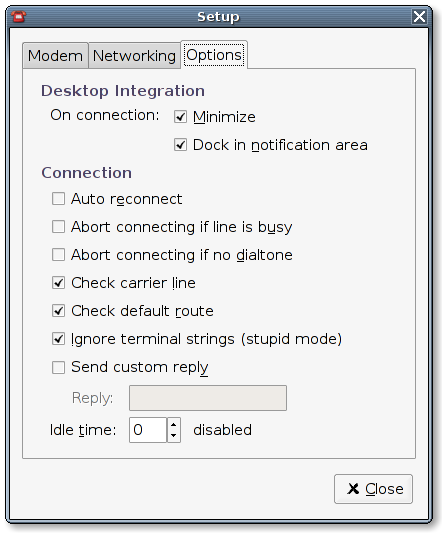The image size is (442, 533).
Task: Decrease Idle time with the down arrow
Action: (x=174, y=436)
